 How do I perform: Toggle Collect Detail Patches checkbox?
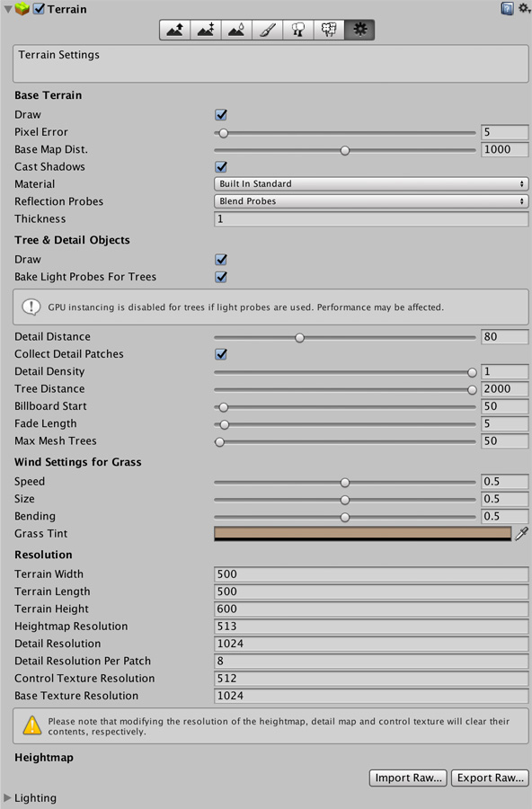tap(221, 354)
